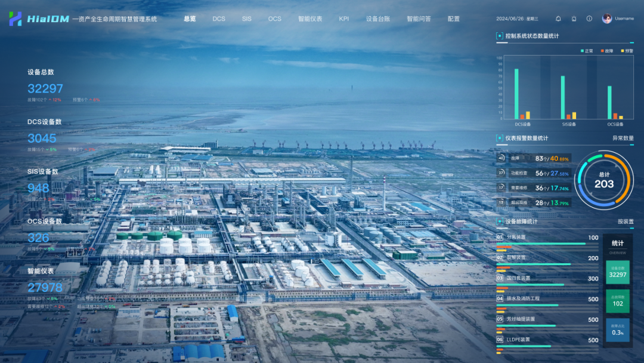Click the 控制系统状态数量统计 panel title icon
The width and height of the screenshot is (644, 363).
(x=500, y=36)
